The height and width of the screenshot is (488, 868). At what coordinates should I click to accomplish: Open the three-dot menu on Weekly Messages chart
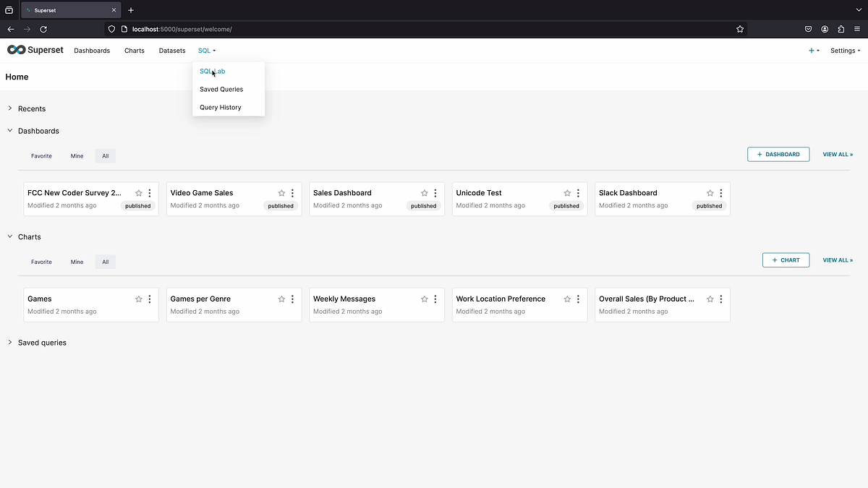point(435,299)
